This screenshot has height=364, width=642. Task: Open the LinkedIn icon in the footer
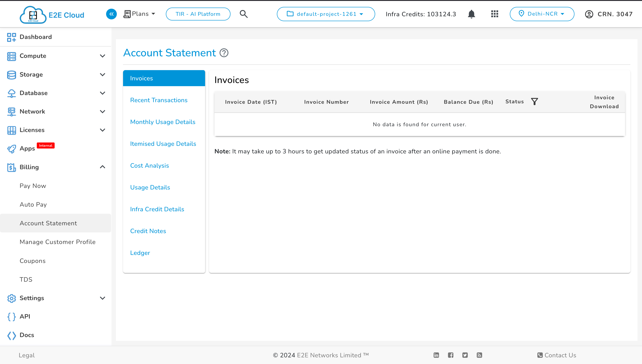coord(436,355)
